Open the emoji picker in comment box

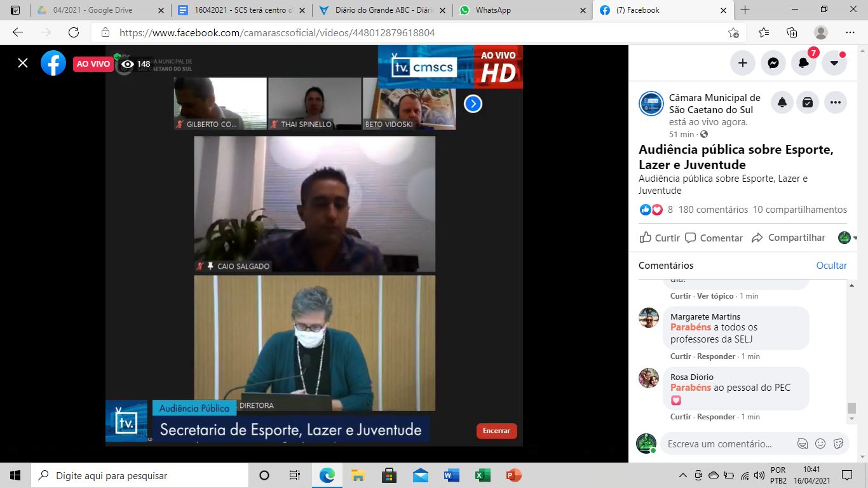tap(820, 444)
